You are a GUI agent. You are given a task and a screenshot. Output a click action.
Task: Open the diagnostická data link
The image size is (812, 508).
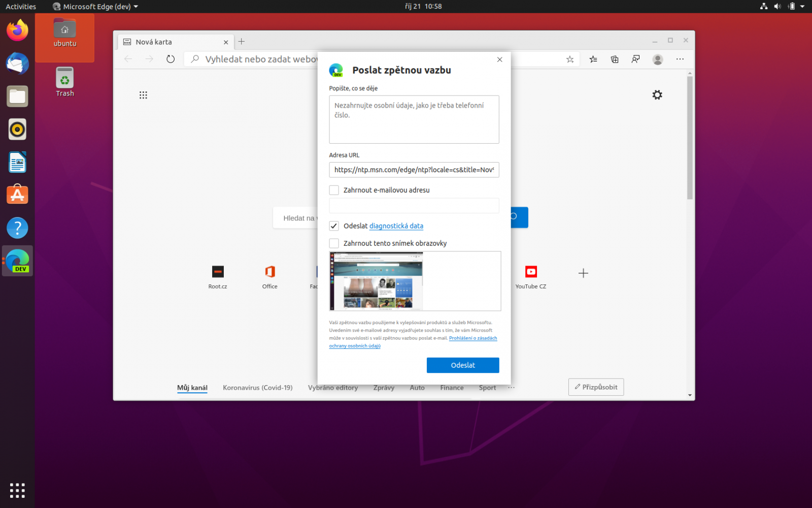coord(396,226)
